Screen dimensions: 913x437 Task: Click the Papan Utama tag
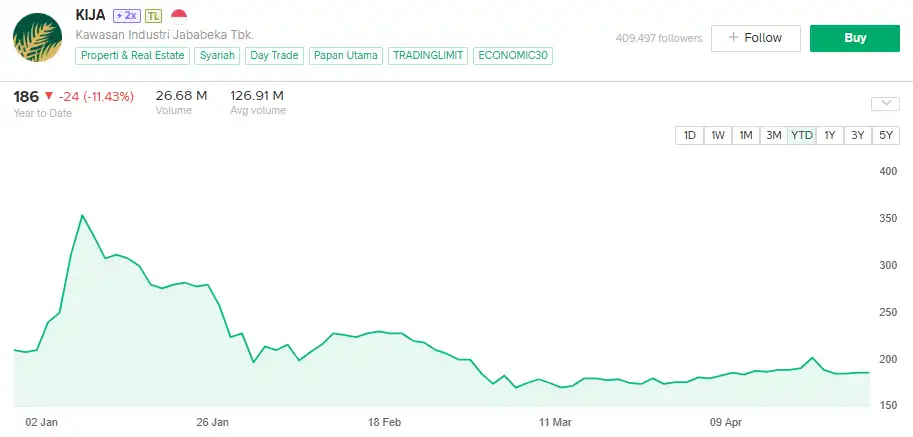click(x=345, y=56)
